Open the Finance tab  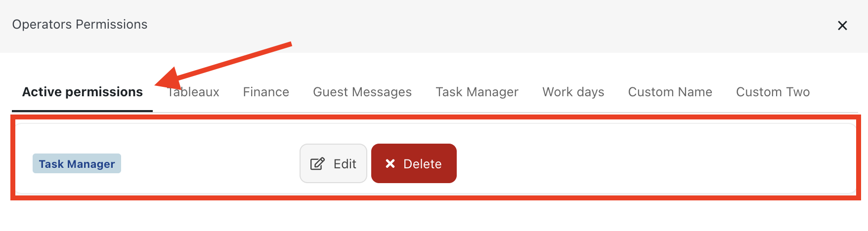coord(266,92)
